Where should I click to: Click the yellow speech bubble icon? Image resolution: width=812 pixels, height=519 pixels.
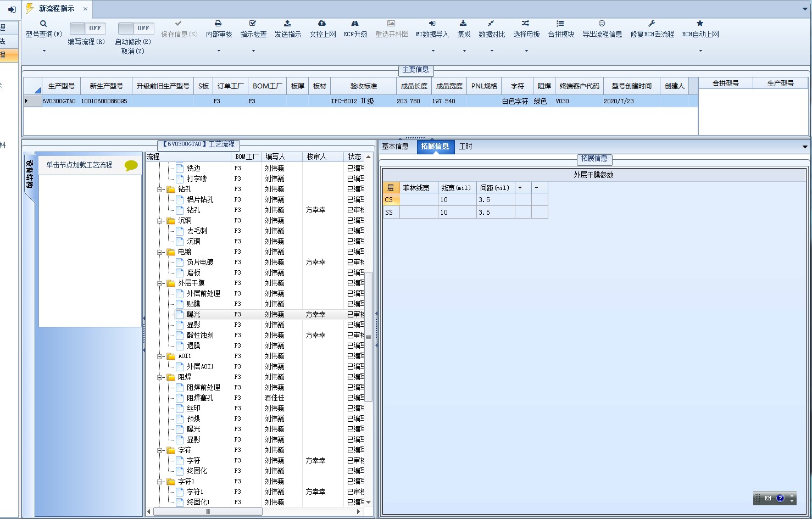[131, 165]
